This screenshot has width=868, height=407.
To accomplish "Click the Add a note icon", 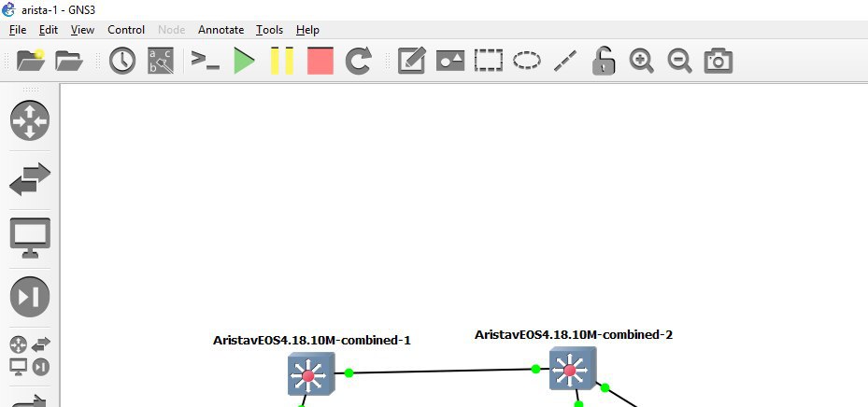I will click(412, 61).
